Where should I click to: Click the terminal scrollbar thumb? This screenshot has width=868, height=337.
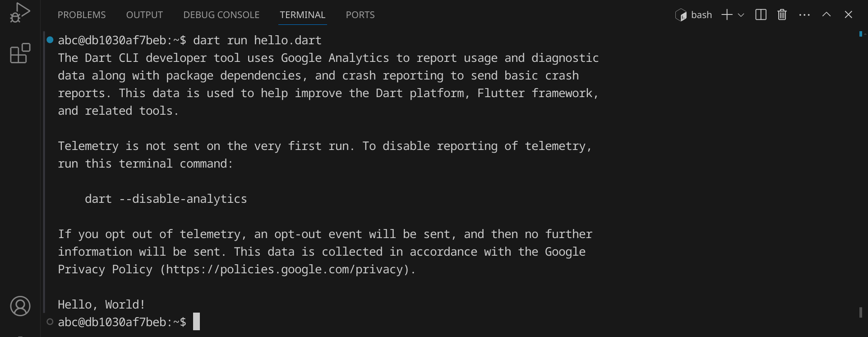[861, 312]
